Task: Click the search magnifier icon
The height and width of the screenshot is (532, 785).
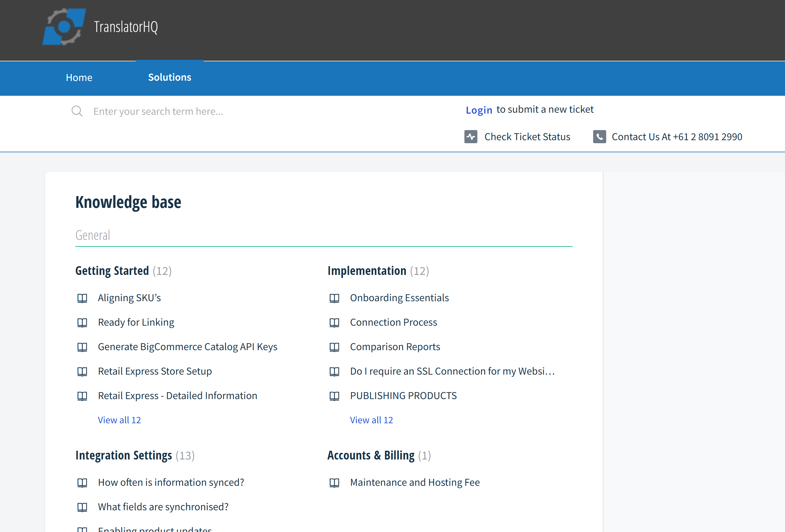Action: (x=77, y=111)
